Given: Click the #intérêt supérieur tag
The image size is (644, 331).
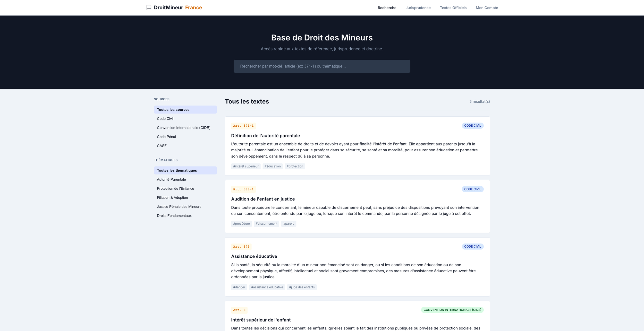Looking at the screenshot, I should tap(245, 166).
